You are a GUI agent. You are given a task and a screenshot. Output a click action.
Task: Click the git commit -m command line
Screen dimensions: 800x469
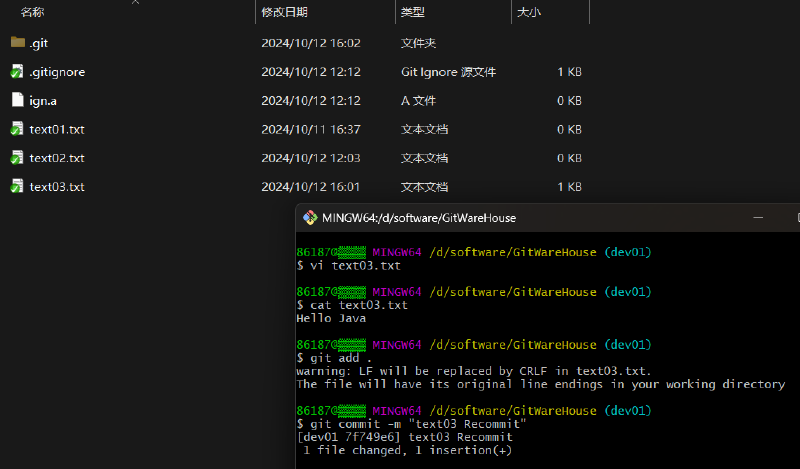[x=411, y=424]
